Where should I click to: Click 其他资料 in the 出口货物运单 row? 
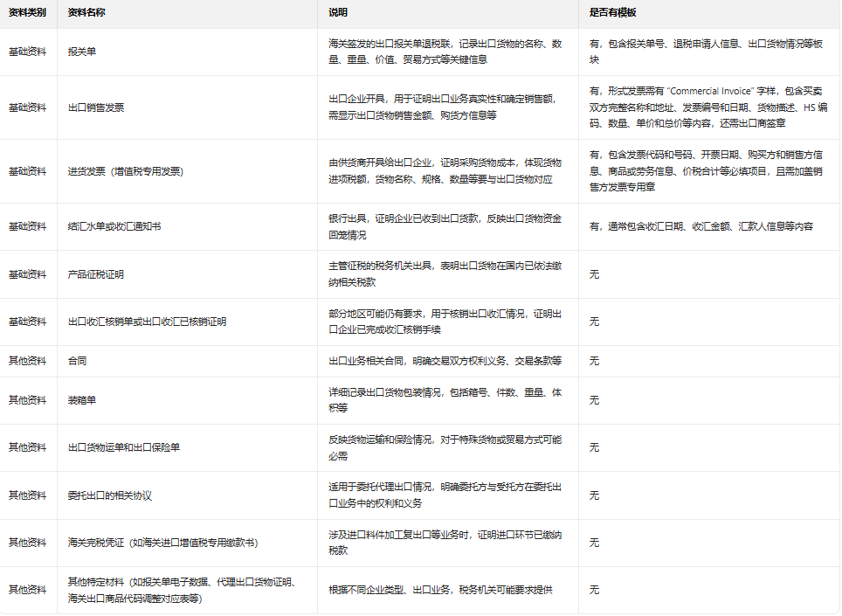pos(27,447)
